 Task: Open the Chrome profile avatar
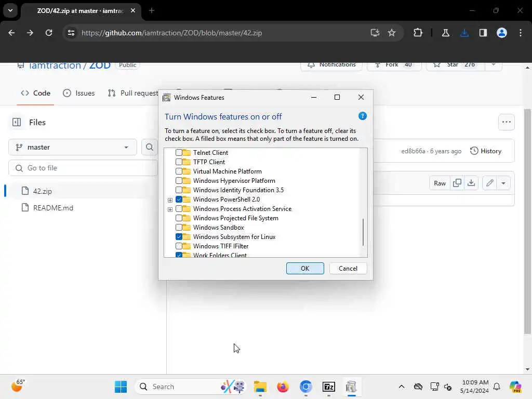(x=501, y=33)
